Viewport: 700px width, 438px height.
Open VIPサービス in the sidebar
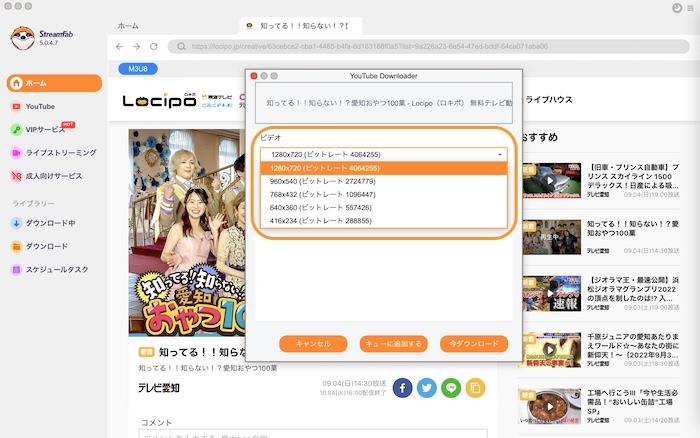45,129
